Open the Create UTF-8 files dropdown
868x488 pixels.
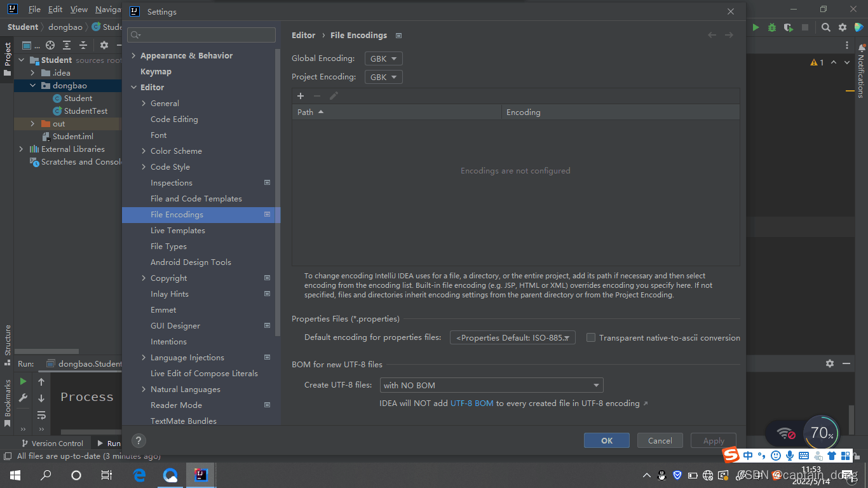(491, 385)
